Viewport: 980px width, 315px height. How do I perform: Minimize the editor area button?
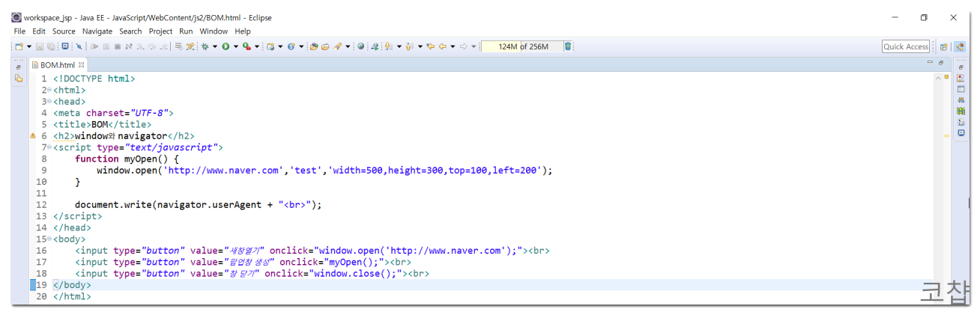coord(930,62)
